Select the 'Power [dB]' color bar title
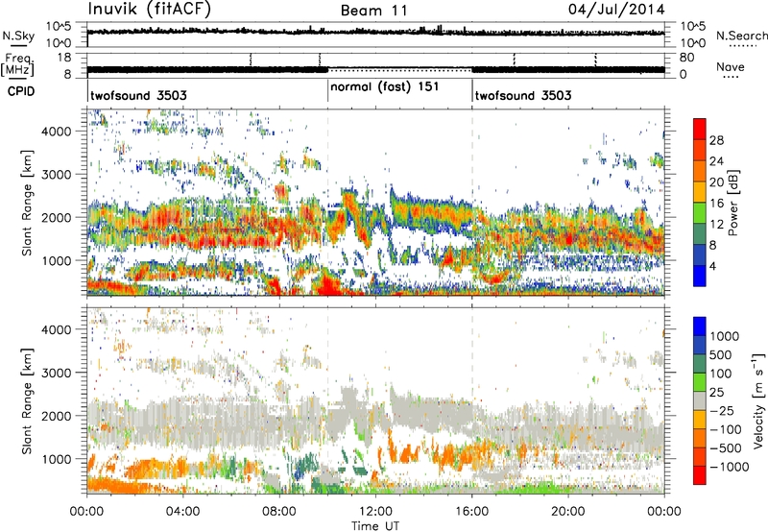The width and height of the screenshot is (768, 532). [733, 203]
